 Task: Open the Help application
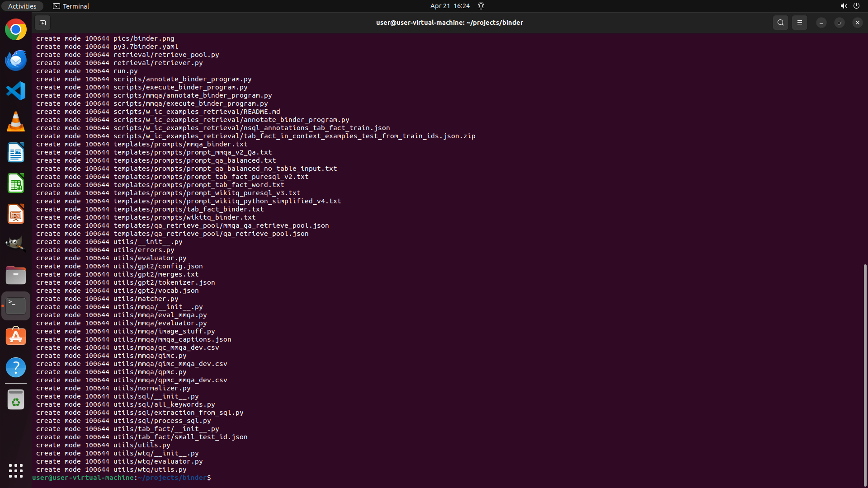point(16,367)
